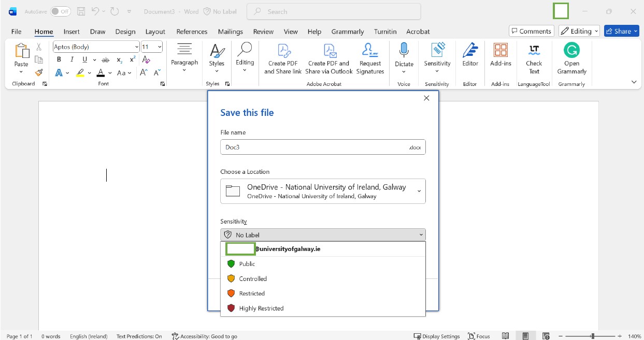644x340 pixels.
Task: Select the Format Painter brush
Action: [38, 73]
